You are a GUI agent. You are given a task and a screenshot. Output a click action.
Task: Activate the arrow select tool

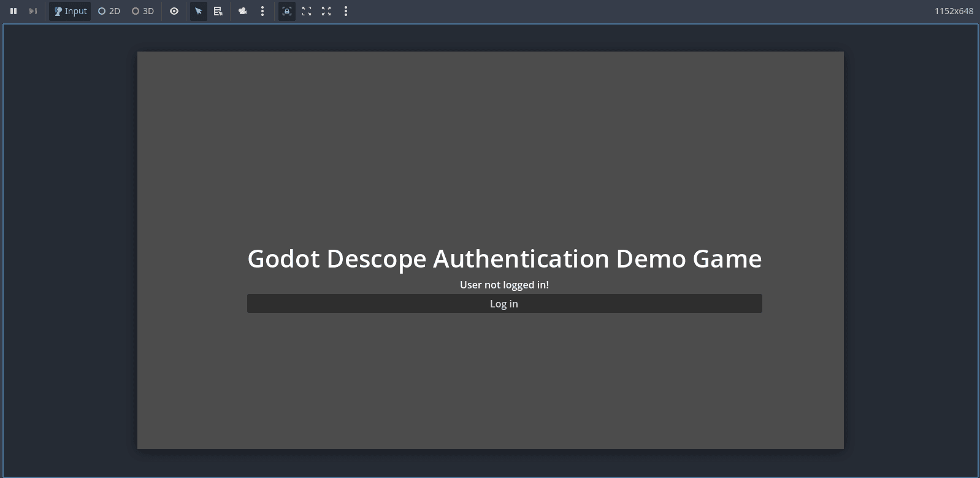pyautogui.click(x=199, y=11)
